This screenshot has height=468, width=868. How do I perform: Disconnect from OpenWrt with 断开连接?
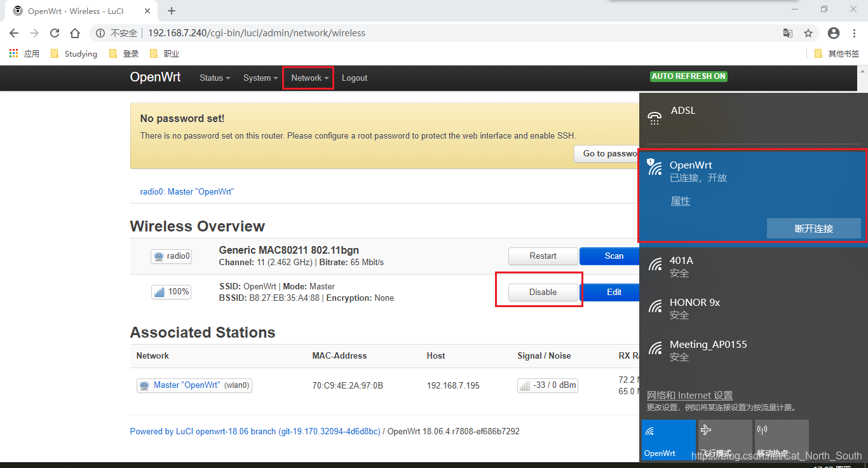[x=814, y=228]
